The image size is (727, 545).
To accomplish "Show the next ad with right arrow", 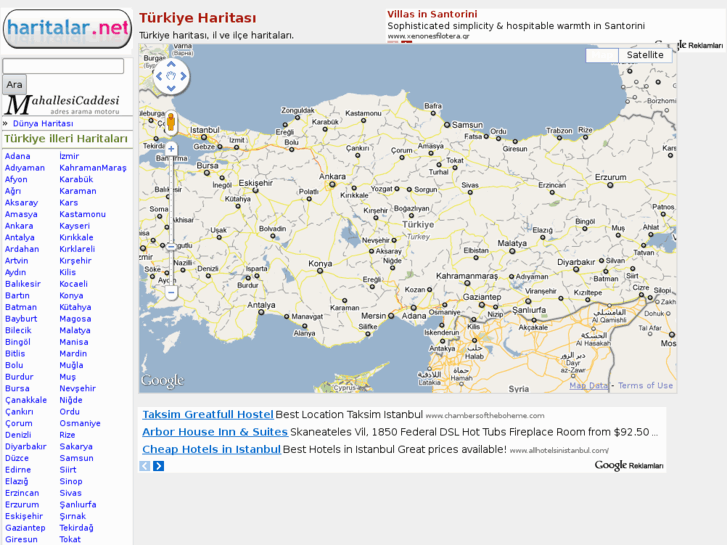I will [159, 466].
